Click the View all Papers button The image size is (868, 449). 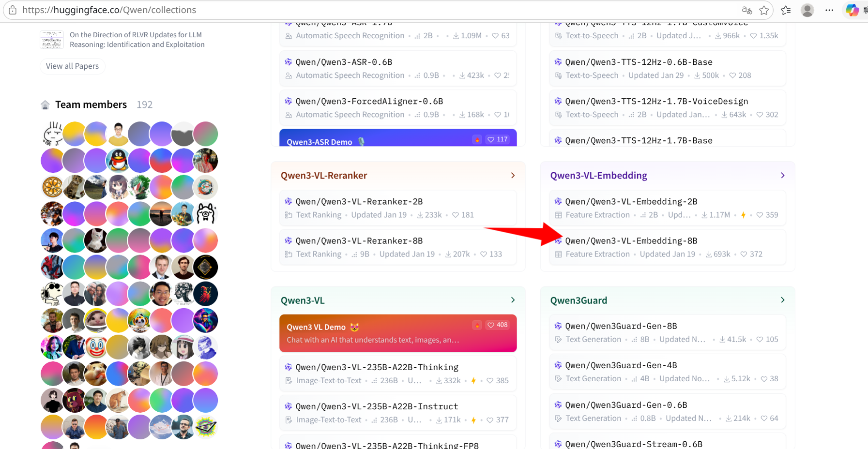(x=72, y=66)
